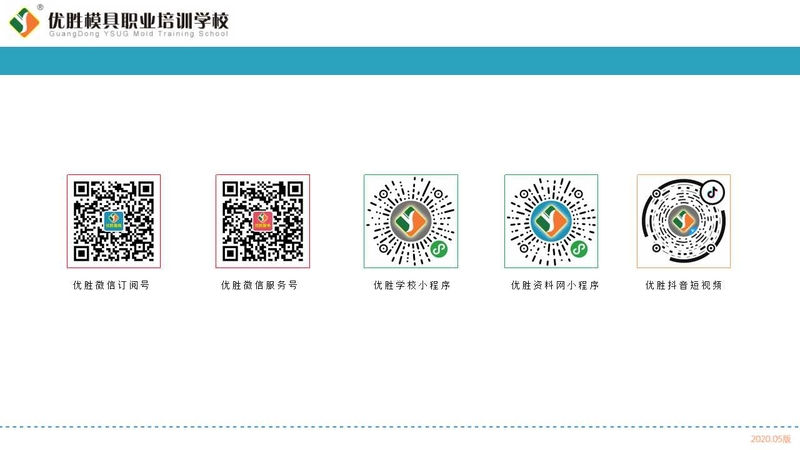The height and width of the screenshot is (450, 800).
Task: Click blue round center logo of 资料网小程序 code
Action: click(551, 221)
